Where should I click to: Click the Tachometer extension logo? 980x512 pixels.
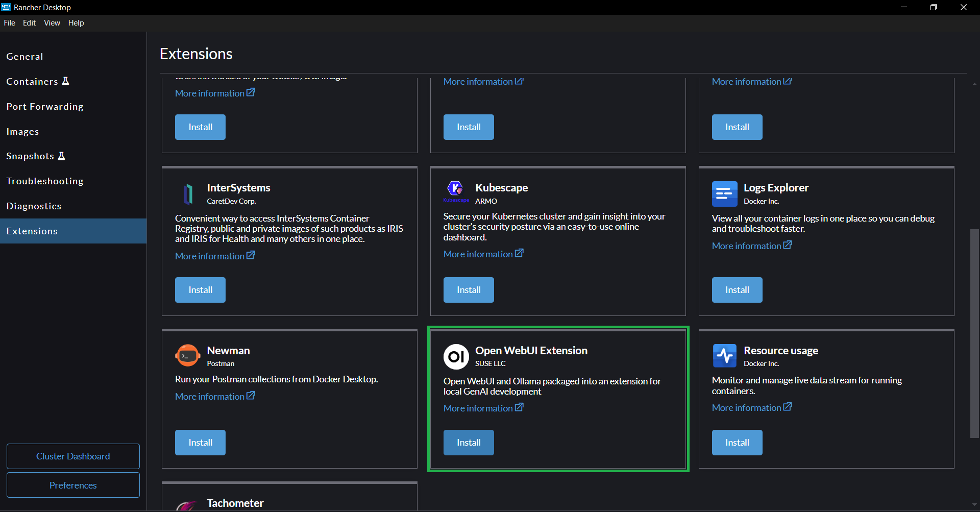[x=187, y=506]
